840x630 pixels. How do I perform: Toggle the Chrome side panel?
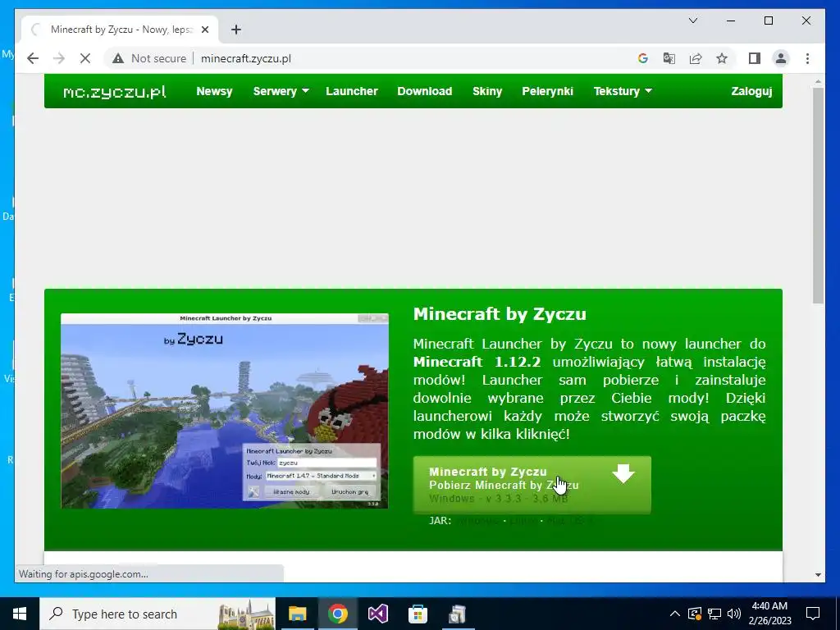[755, 58]
